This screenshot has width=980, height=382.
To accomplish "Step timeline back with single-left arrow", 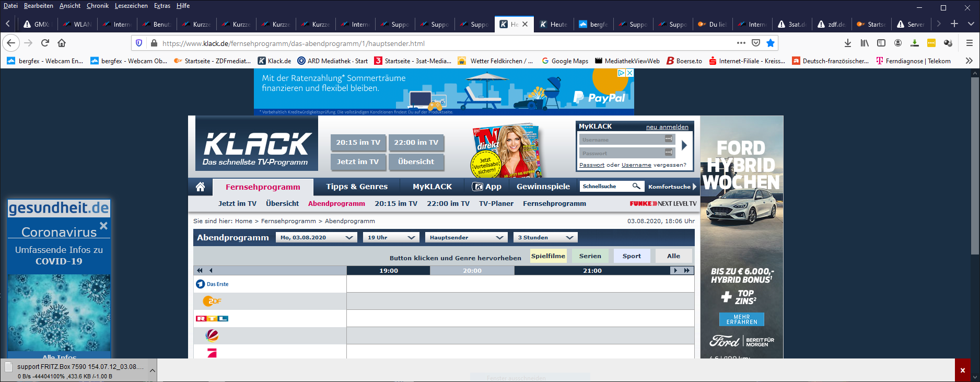I will (211, 270).
